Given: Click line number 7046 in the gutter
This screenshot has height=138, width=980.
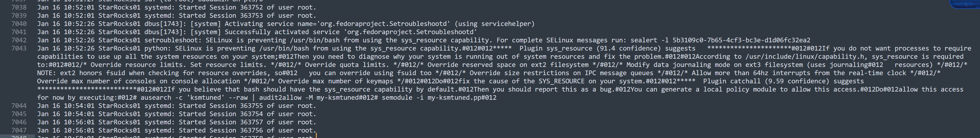Looking at the screenshot, I should pos(19,122).
